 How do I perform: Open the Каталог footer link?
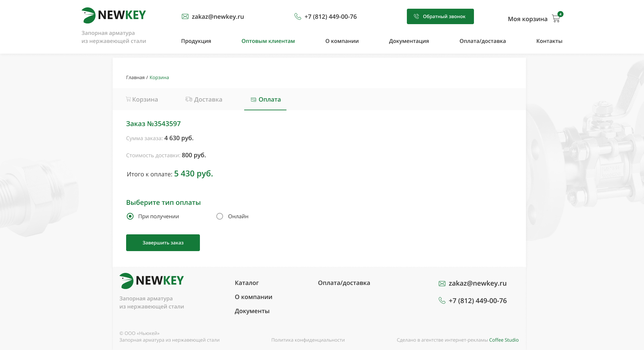pyautogui.click(x=247, y=283)
